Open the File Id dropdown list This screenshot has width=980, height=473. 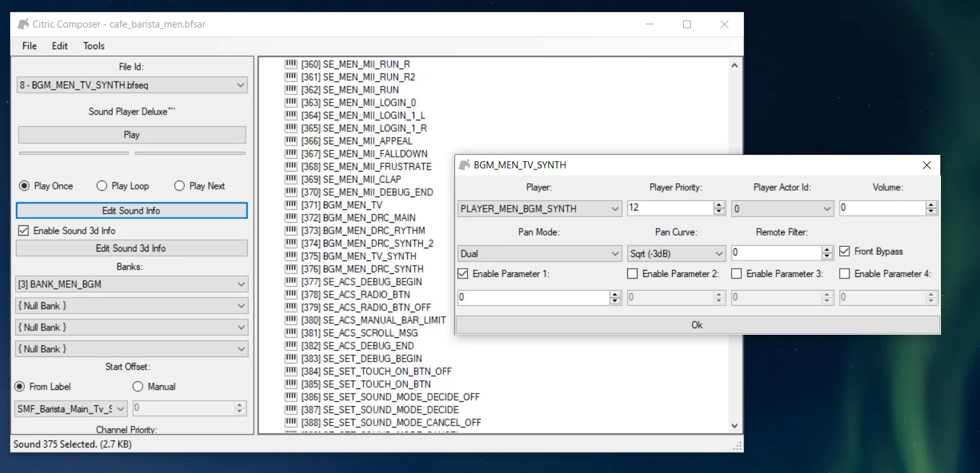[x=132, y=85]
